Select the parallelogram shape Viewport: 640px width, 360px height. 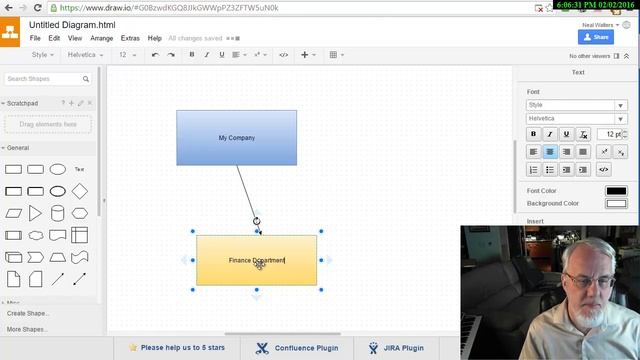point(13,213)
